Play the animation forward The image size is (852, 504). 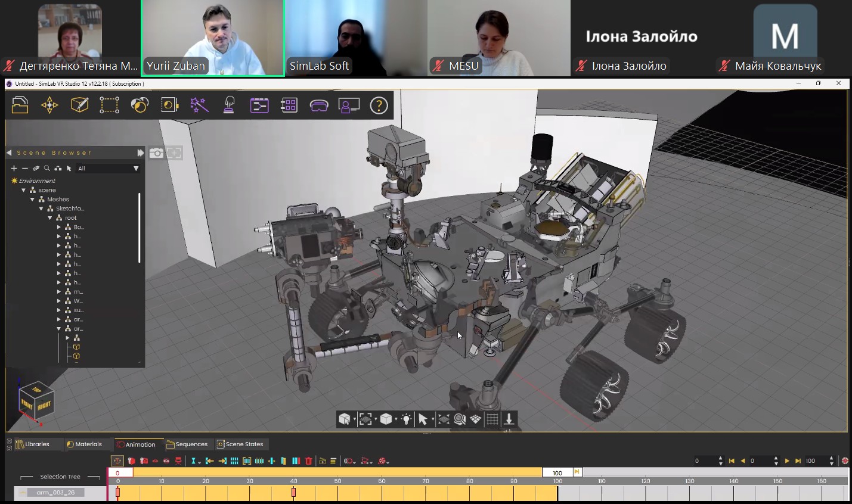click(x=787, y=461)
